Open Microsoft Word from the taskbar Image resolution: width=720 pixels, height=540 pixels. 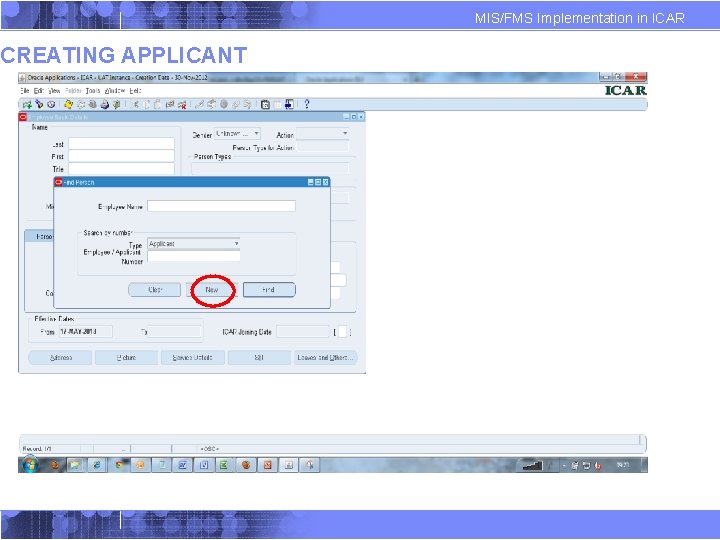pos(182,465)
